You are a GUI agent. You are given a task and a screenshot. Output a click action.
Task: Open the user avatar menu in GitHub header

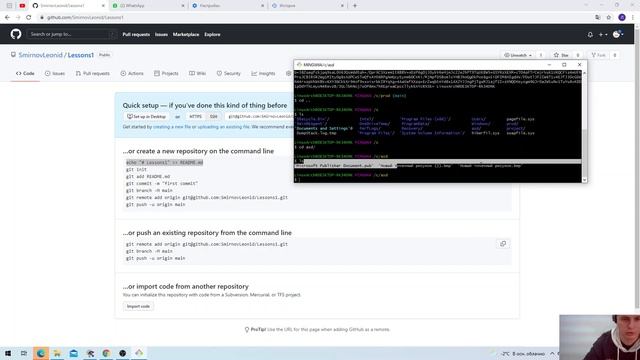coord(618,34)
